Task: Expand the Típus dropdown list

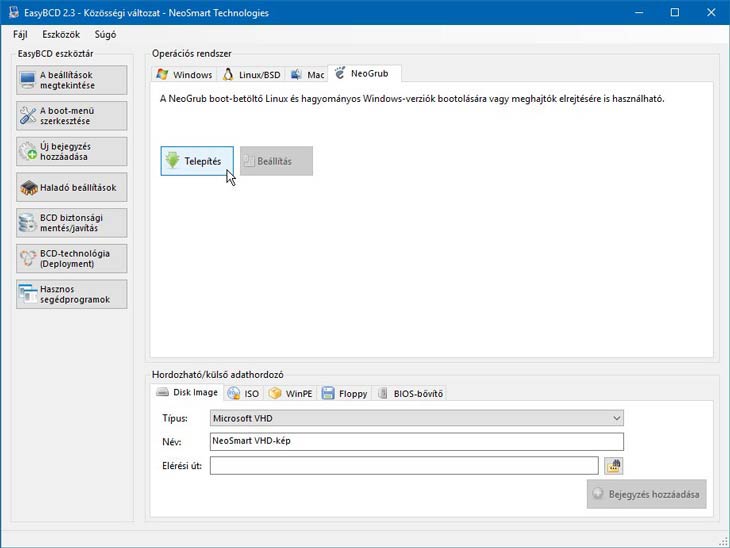Action: pos(416,418)
